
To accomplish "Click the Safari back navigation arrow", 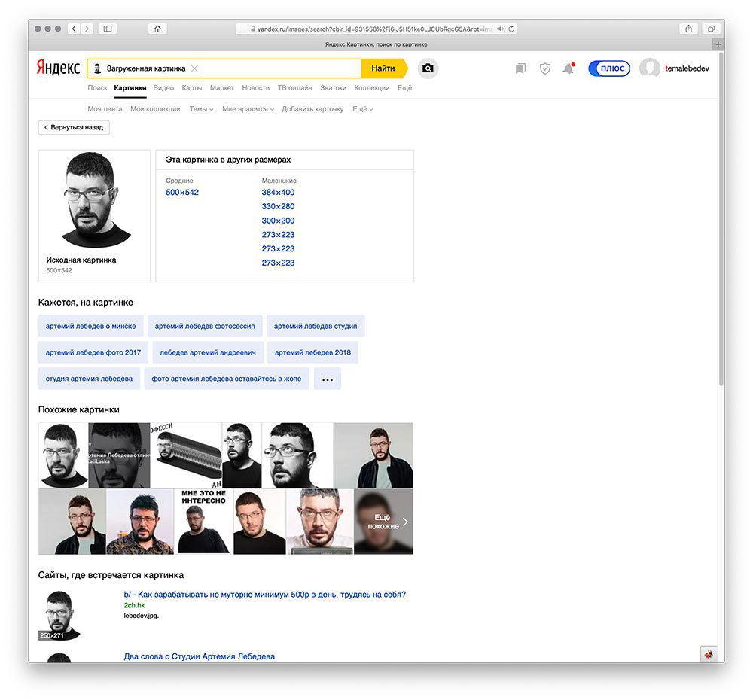I will pyautogui.click(x=74, y=29).
